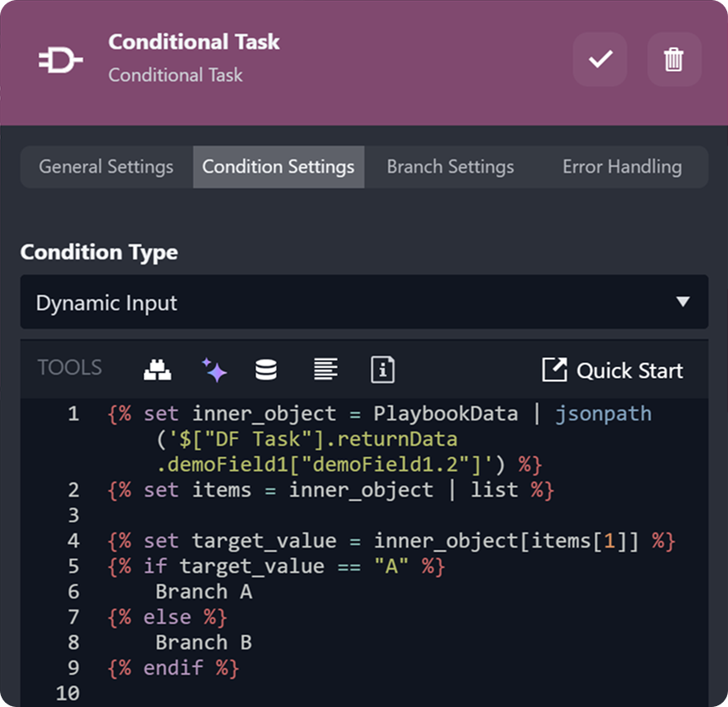
Task: Switch to the General Settings tab
Action: pyautogui.click(x=106, y=167)
